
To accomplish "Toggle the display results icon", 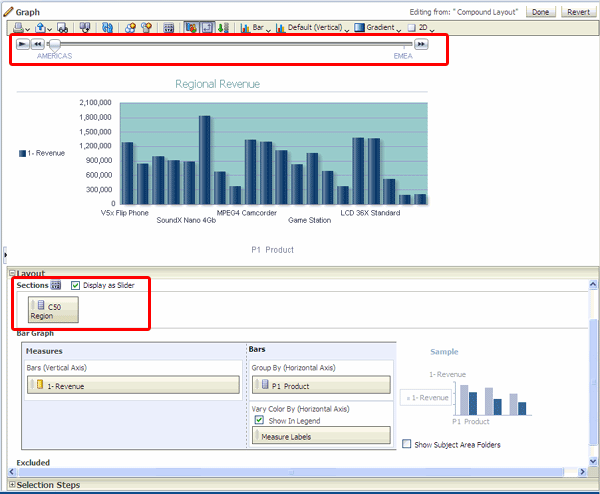I will pyautogui.click(x=191, y=28).
